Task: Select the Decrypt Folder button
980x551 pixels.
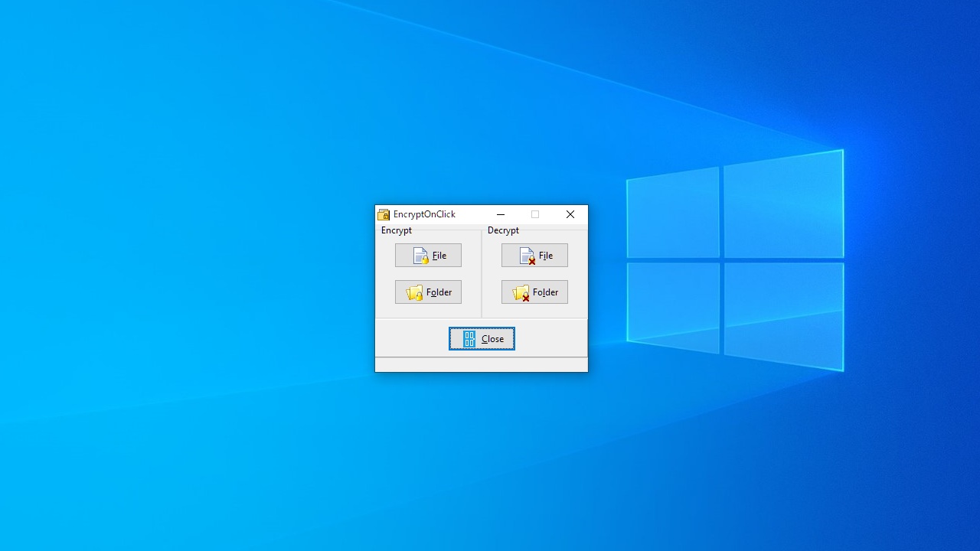Action: [x=534, y=292]
